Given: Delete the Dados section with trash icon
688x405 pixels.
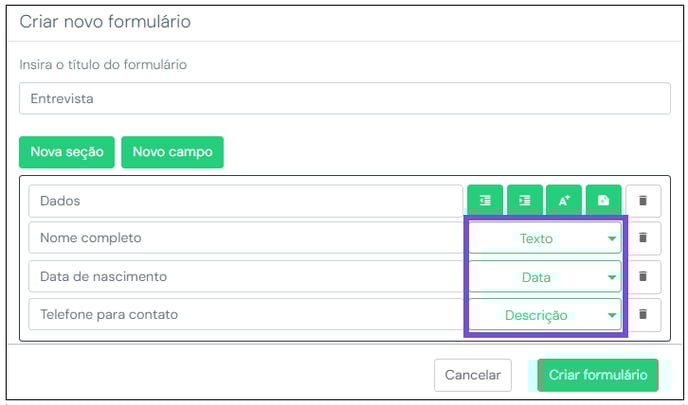Looking at the screenshot, I should coord(643,201).
